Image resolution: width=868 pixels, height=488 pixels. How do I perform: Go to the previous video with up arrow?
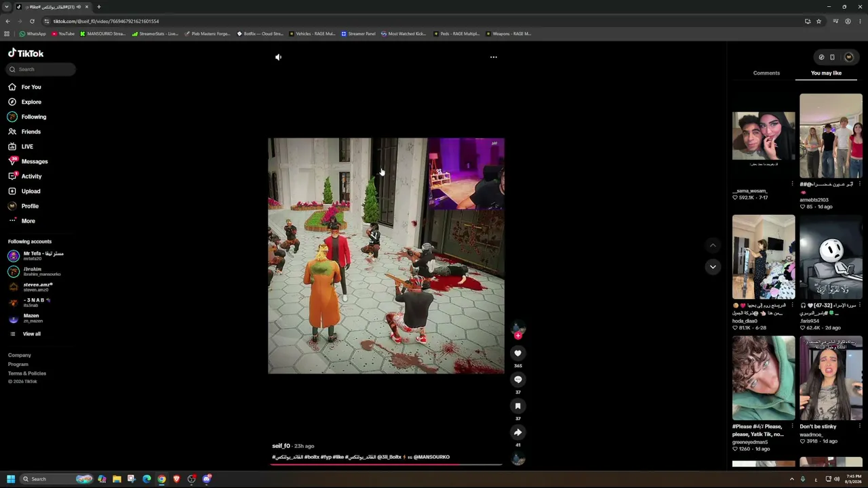pos(713,245)
